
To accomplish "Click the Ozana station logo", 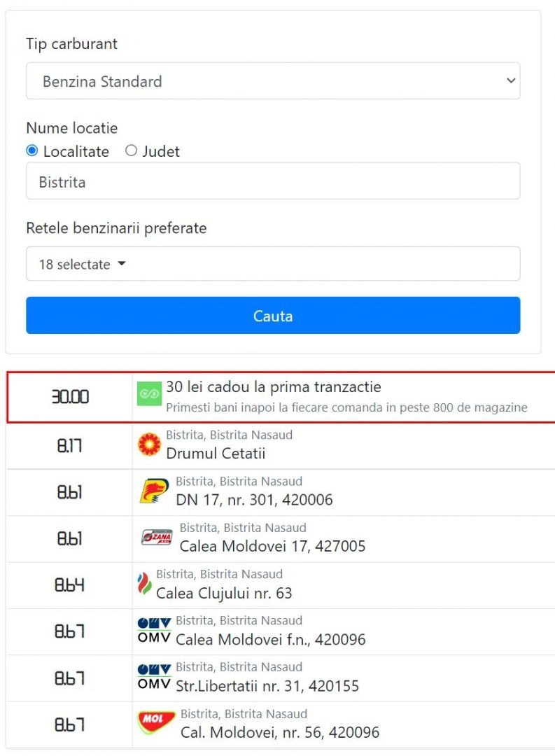I will [x=156, y=538].
